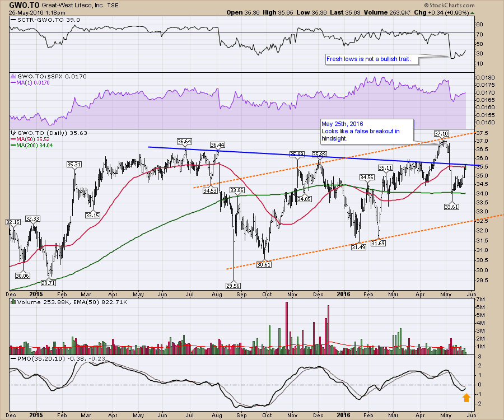Click the red 'MA(50) 35.52' legend entry
Viewport: 504px width, 420px height.
click(30, 139)
